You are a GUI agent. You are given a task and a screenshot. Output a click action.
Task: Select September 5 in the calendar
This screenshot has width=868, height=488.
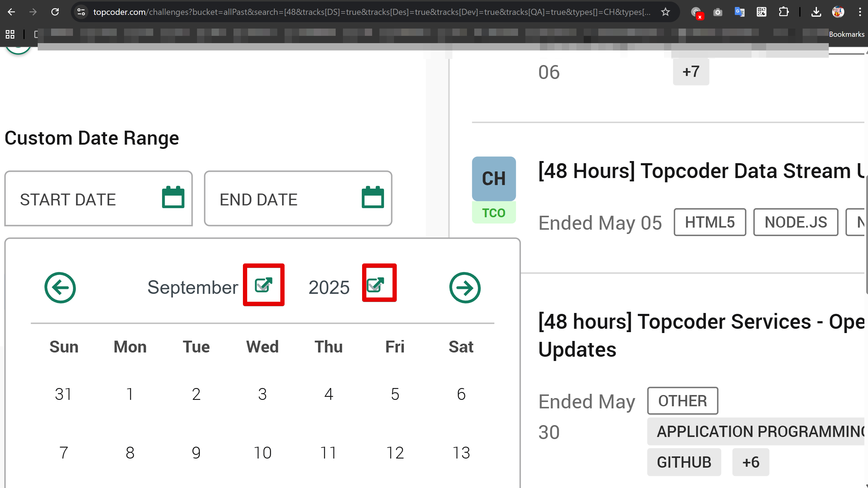395,394
